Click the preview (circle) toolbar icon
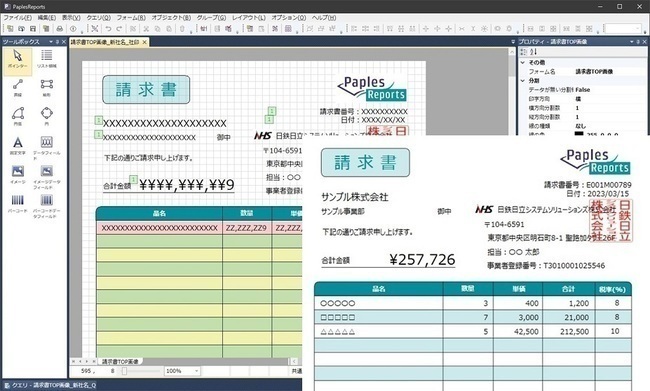 pyautogui.click(x=73, y=29)
